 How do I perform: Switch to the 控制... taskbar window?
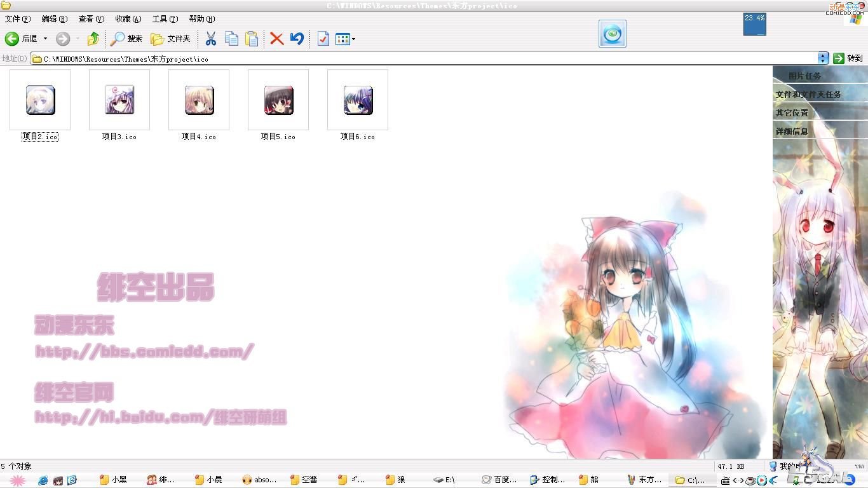click(x=548, y=480)
